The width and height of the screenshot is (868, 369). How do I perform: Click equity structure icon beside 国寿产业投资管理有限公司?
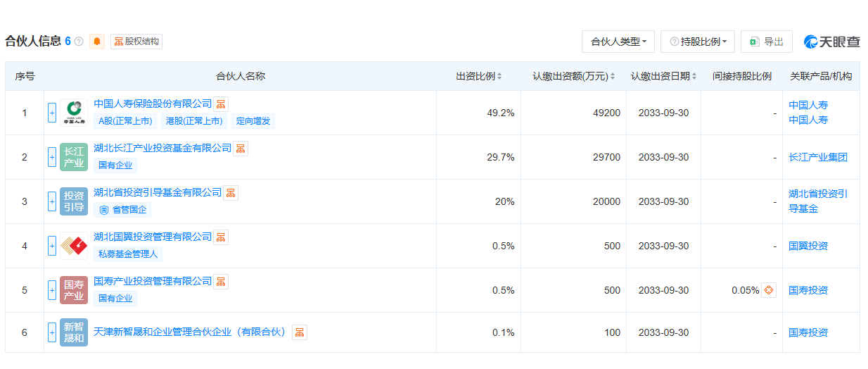221,282
